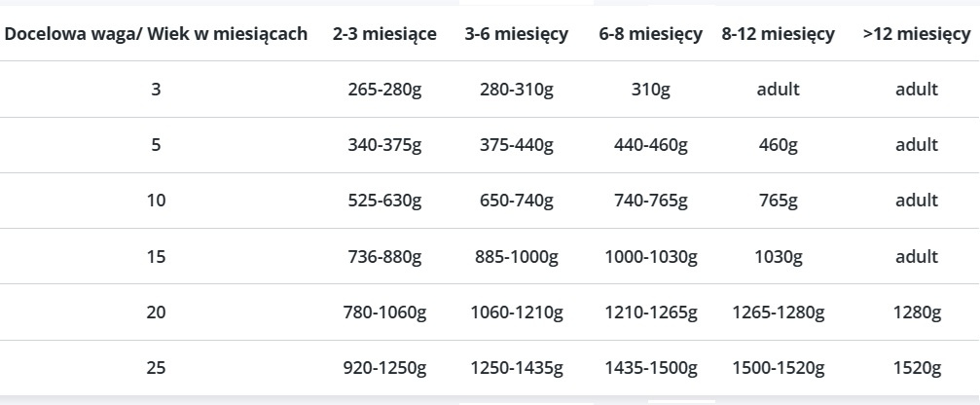Click the "8-12 miesięcy" column header
Screen dimensions: 980x405
point(779,34)
